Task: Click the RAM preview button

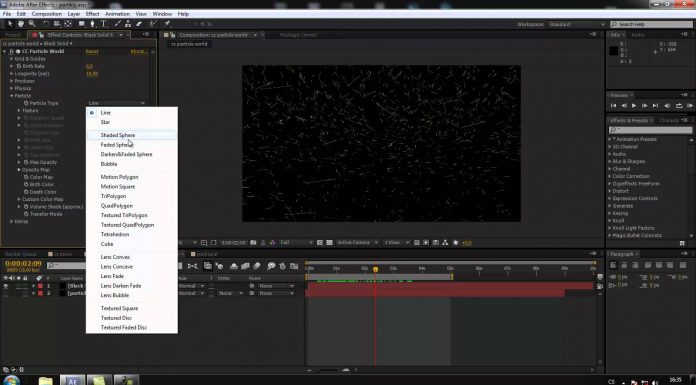Action: [690, 106]
